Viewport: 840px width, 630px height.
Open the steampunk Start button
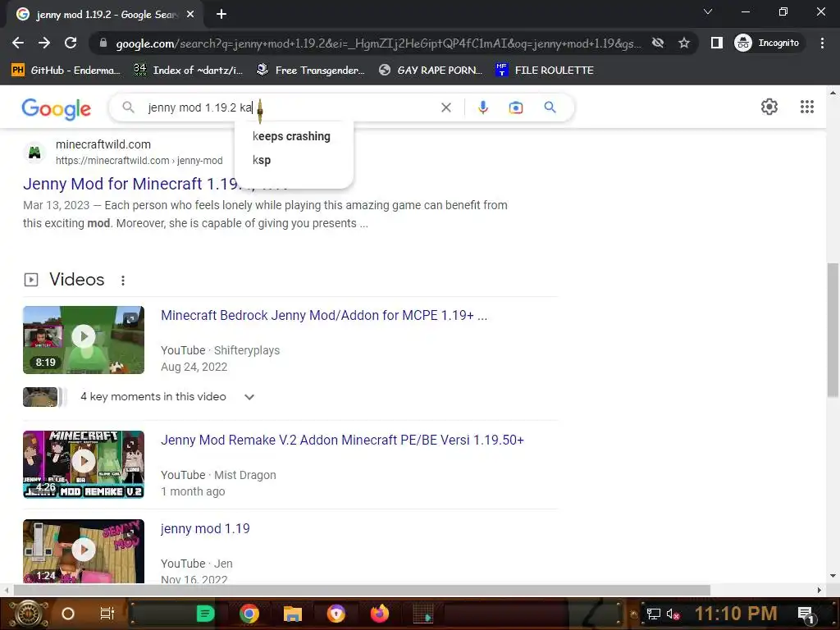pos(29,614)
